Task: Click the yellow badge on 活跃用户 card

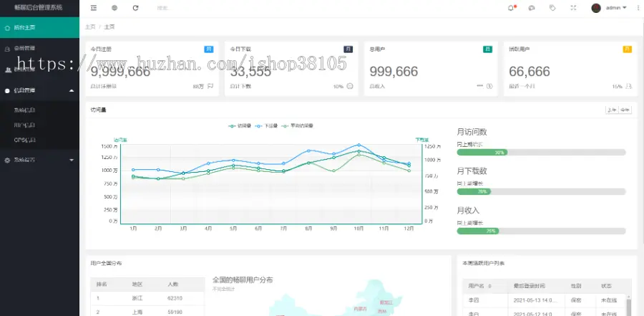Action: pyautogui.click(x=627, y=49)
